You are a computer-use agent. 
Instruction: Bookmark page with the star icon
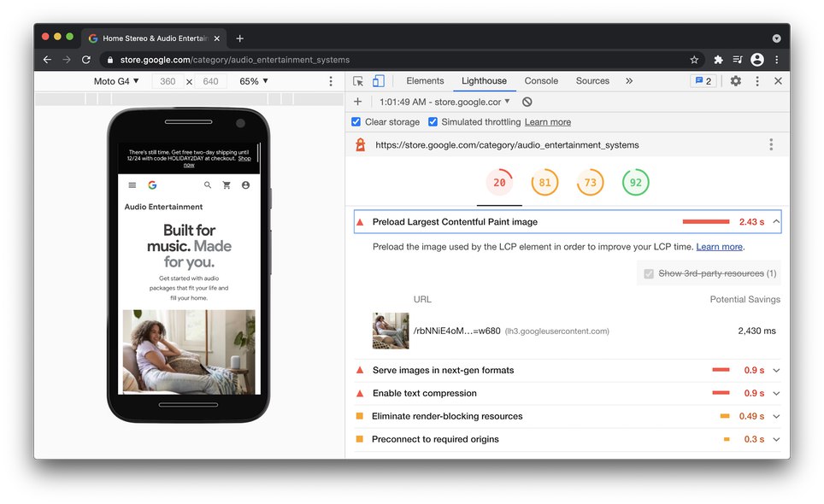[x=694, y=60]
